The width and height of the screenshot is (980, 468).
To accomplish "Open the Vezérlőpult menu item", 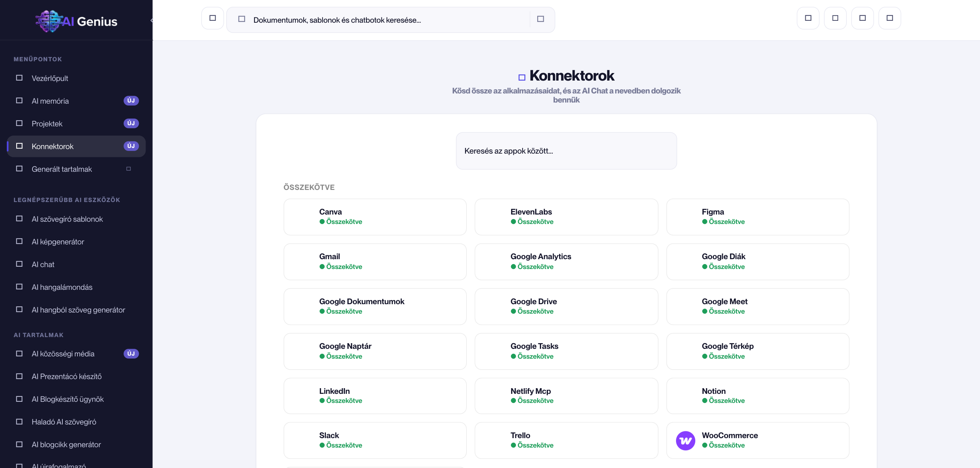I will pyautogui.click(x=76, y=78).
